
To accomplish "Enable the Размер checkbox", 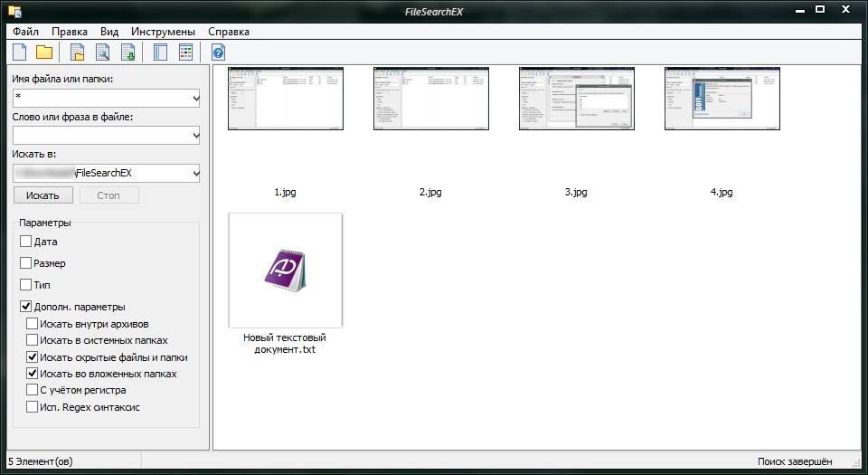I will pos(25,263).
